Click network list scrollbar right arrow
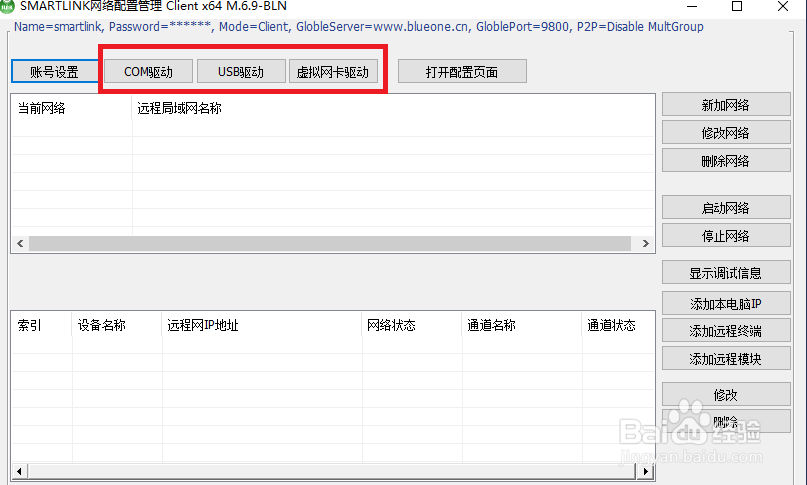 point(645,244)
